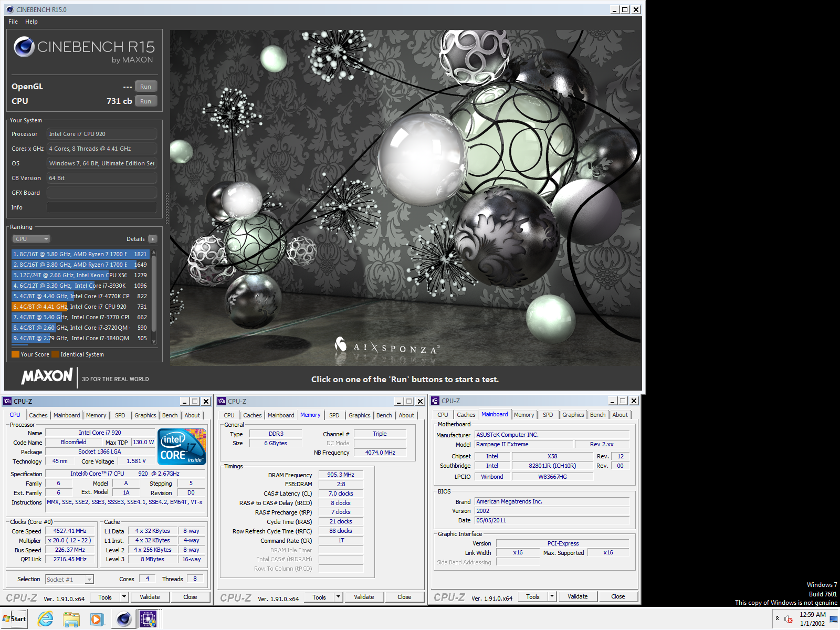Run the CPU benchmark
840x630 pixels.
(x=146, y=101)
